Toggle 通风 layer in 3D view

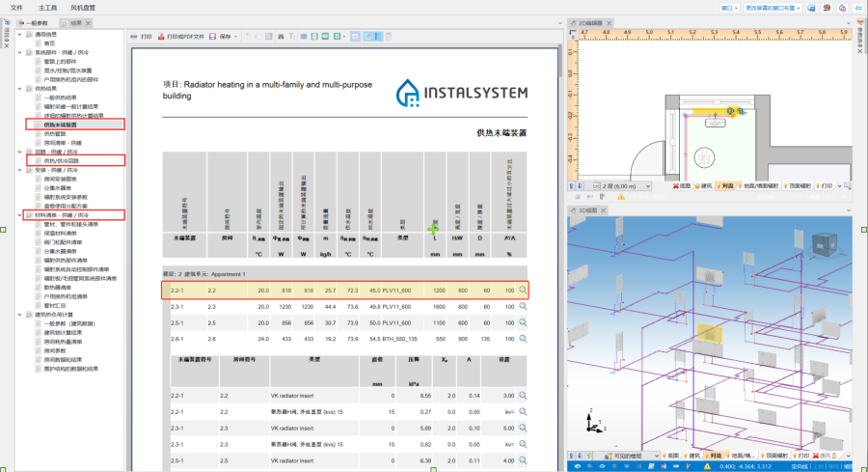pyautogui.click(x=826, y=456)
